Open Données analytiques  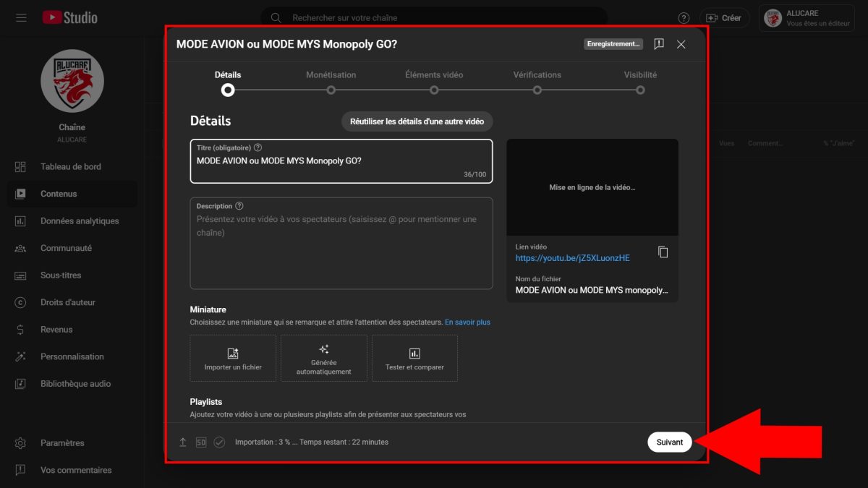click(x=80, y=221)
